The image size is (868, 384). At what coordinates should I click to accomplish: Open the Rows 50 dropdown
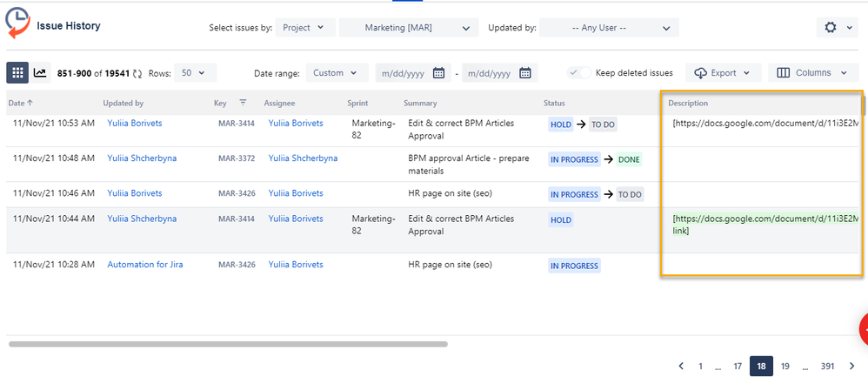pos(196,72)
